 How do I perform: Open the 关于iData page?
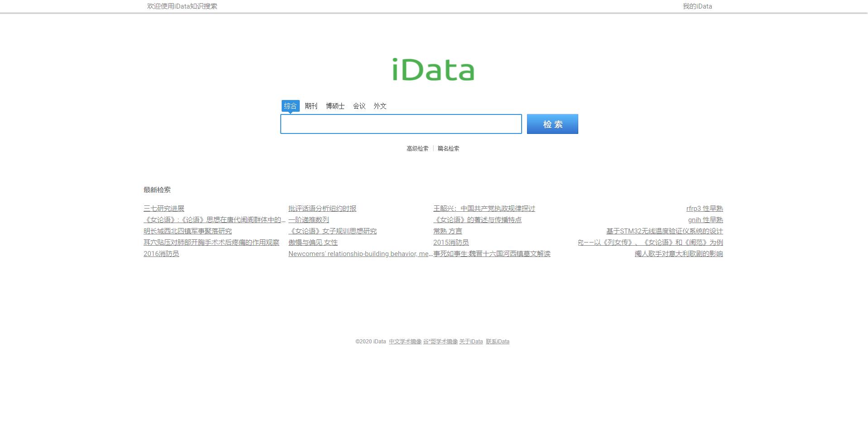coord(470,341)
